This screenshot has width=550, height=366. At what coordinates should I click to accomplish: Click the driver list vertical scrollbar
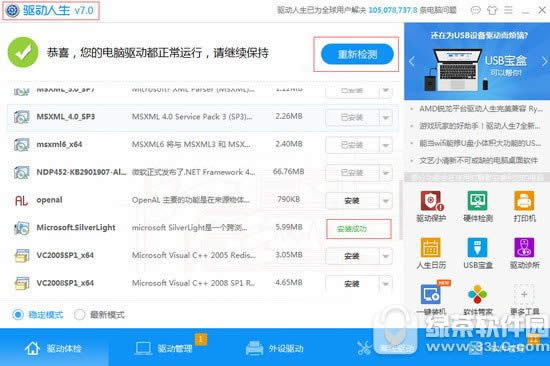(401, 211)
